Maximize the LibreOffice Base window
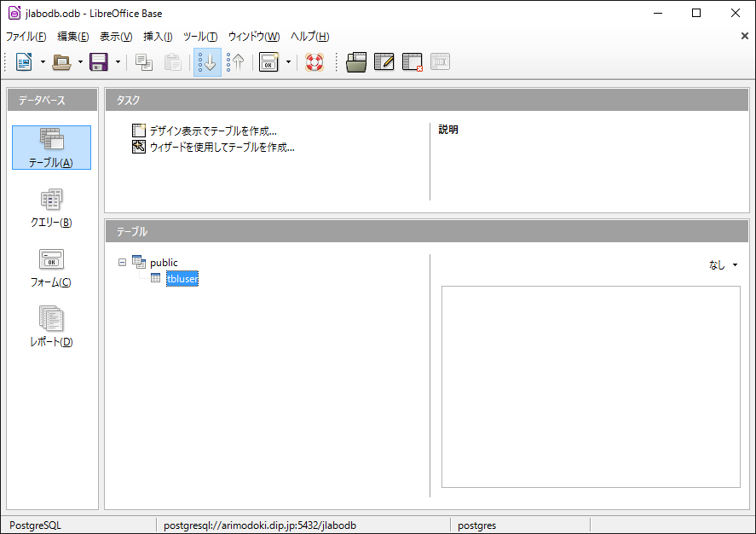 696,13
